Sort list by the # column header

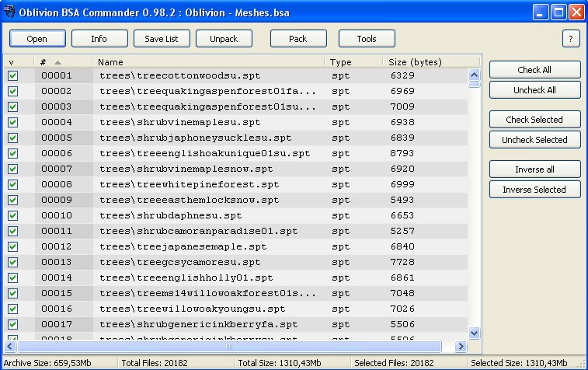pyautogui.click(x=62, y=62)
